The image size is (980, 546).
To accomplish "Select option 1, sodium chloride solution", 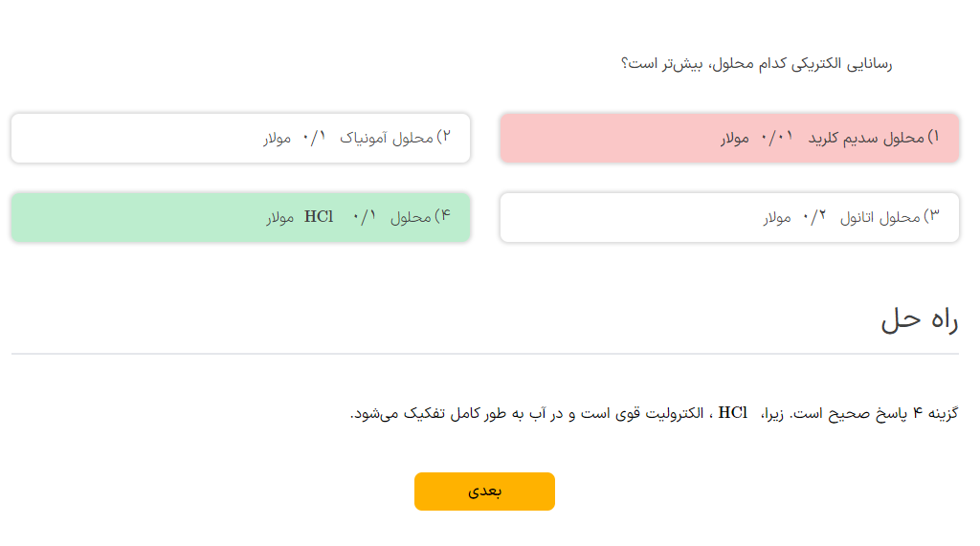I will point(729,139).
